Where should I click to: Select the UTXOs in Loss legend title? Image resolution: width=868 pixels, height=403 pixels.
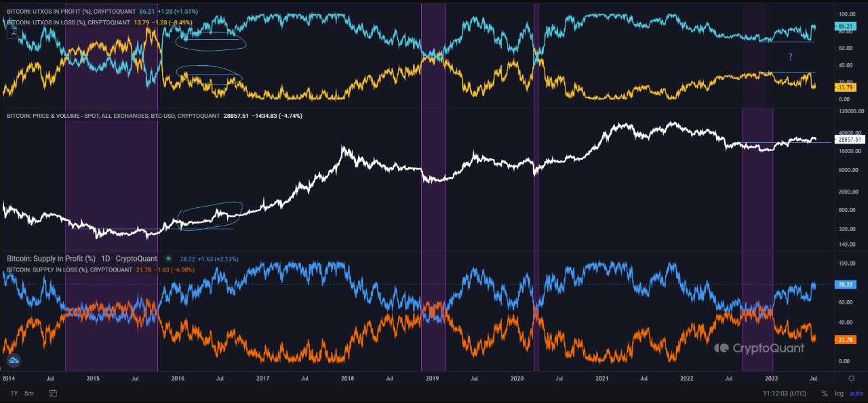pos(68,22)
